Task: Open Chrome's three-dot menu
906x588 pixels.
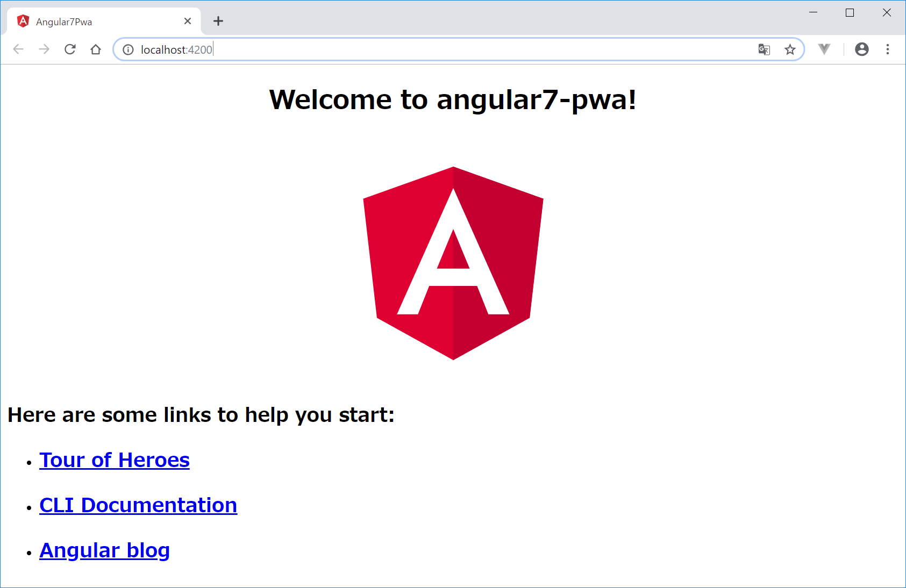Action: click(x=888, y=49)
